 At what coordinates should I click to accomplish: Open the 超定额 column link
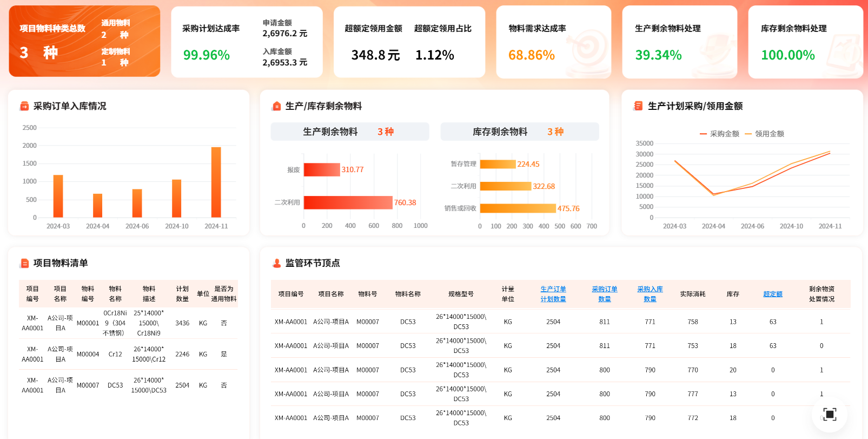pos(773,294)
